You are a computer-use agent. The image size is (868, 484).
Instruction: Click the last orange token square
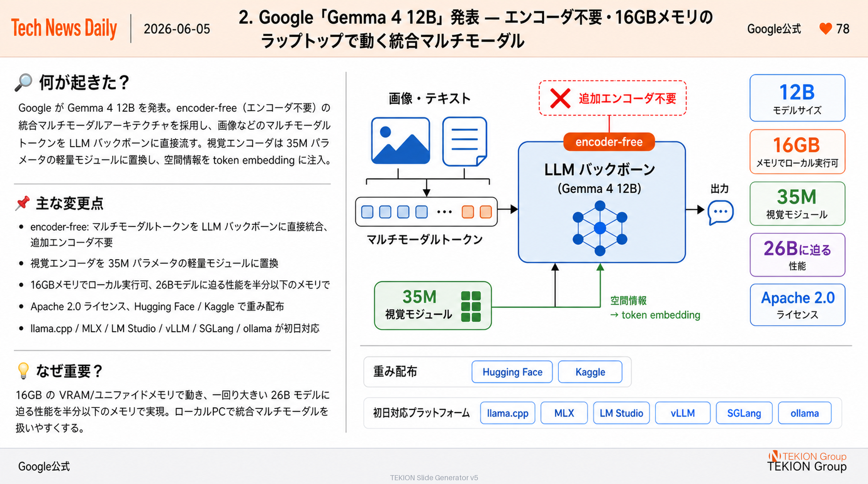point(485,212)
